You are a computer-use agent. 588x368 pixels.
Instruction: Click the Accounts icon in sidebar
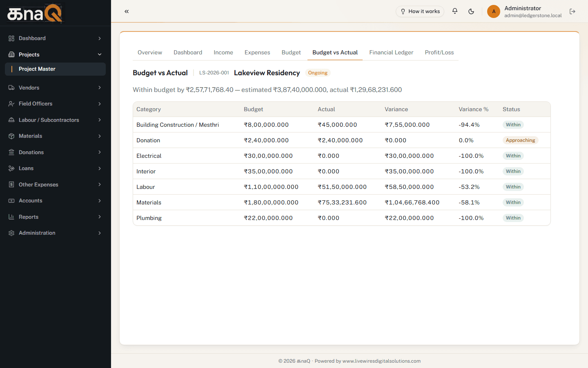click(x=11, y=201)
